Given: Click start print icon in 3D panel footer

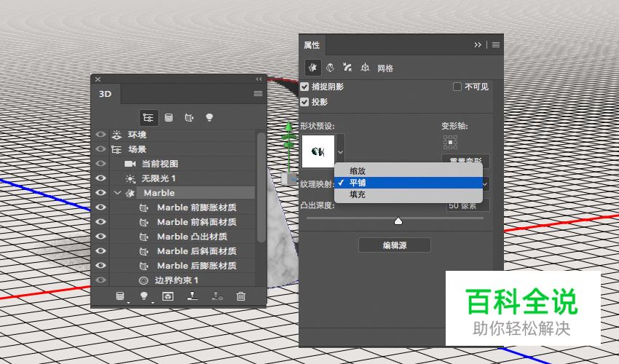Looking at the screenshot, I should [x=192, y=296].
